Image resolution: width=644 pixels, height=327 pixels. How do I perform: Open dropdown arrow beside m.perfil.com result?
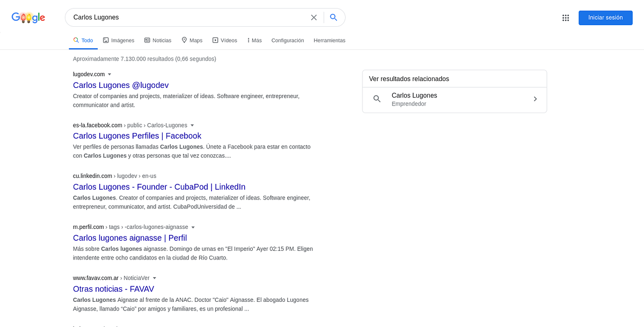pyautogui.click(x=193, y=227)
